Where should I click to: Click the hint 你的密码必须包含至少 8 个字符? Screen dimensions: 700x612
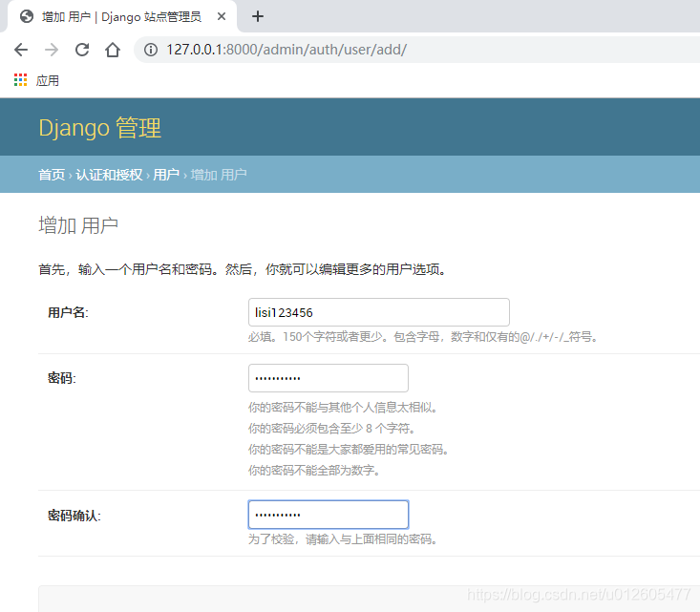pyautogui.click(x=331, y=428)
